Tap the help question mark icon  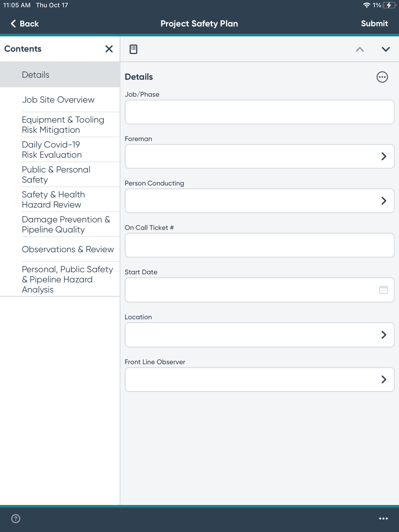[16, 519]
